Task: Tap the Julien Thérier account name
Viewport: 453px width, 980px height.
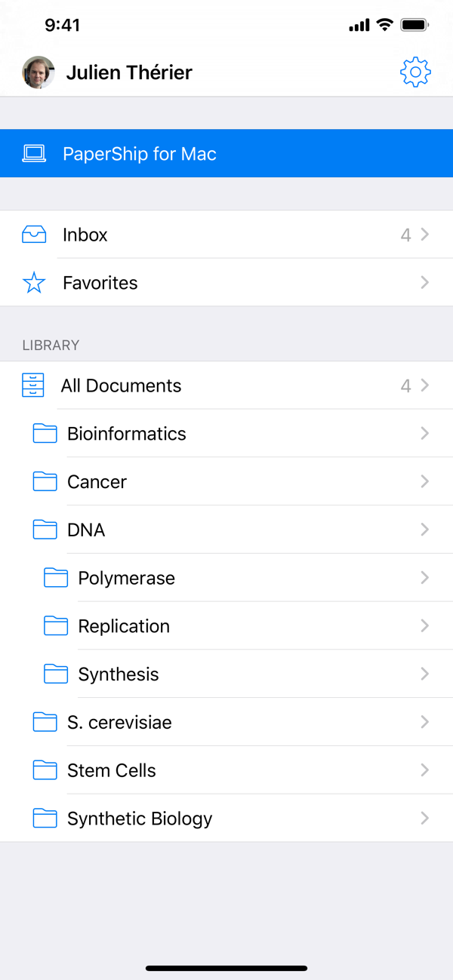Action: click(129, 72)
